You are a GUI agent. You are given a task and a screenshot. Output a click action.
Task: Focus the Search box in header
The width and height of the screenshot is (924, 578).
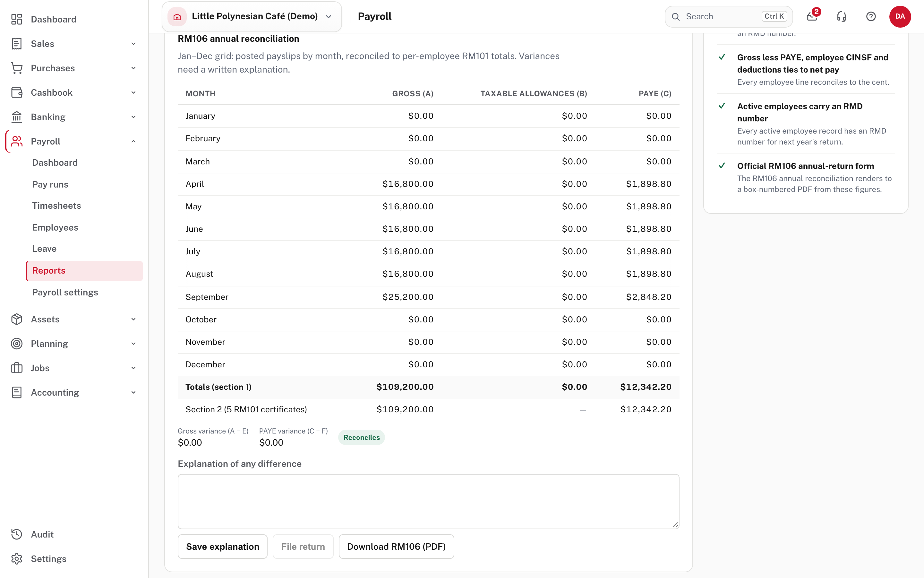pyautogui.click(x=729, y=16)
